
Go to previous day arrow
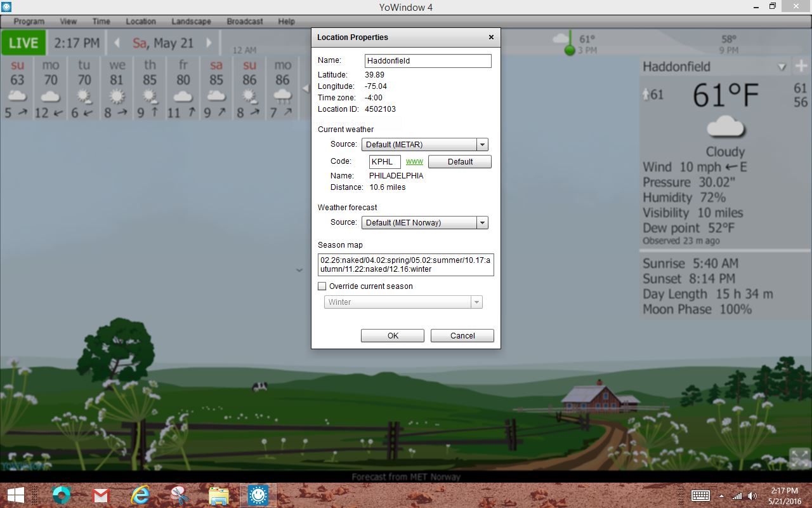pyautogui.click(x=117, y=43)
